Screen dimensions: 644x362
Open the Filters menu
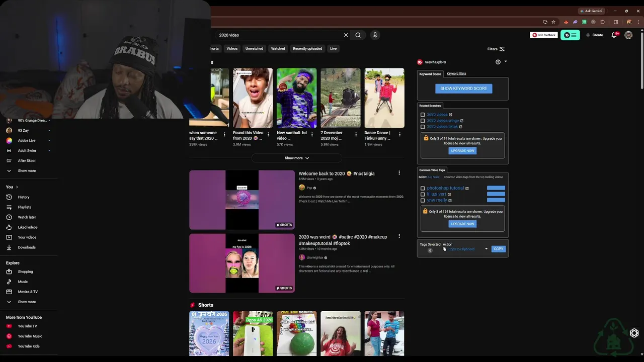point(496,49)
